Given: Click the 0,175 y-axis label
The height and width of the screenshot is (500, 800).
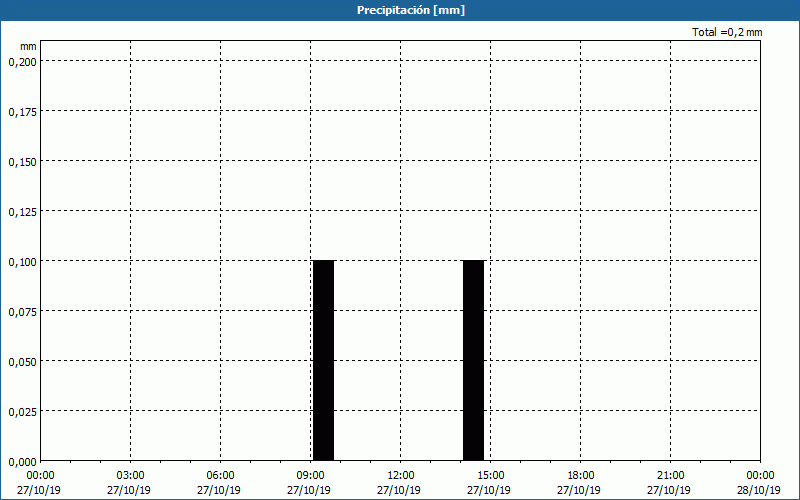Looking at the screenshot, I should (22, 112).
